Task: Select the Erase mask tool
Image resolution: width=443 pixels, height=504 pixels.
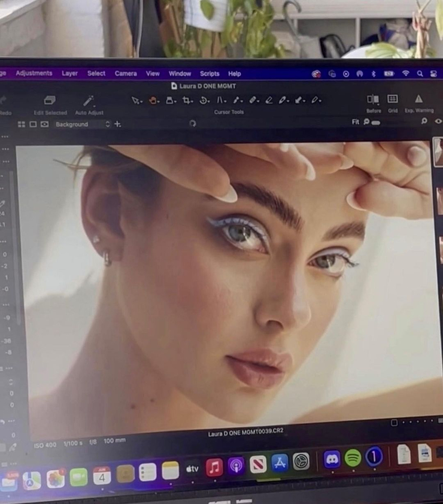Action: (269, 100)
